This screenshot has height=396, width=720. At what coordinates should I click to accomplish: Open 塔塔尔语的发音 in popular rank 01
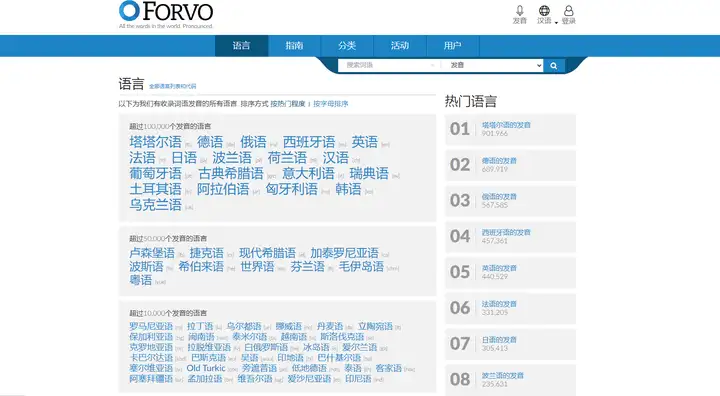point(506,125)
